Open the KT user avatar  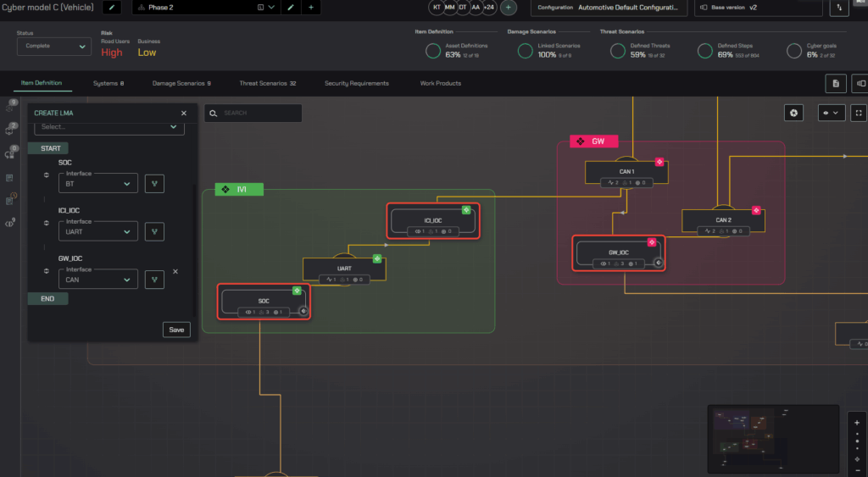coord(437,7)
